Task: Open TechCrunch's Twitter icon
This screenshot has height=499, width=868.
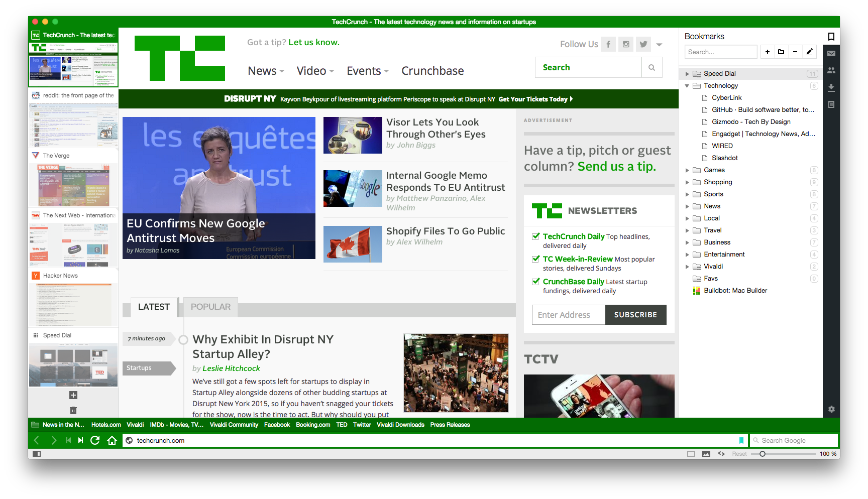Action: click(643, 44)
